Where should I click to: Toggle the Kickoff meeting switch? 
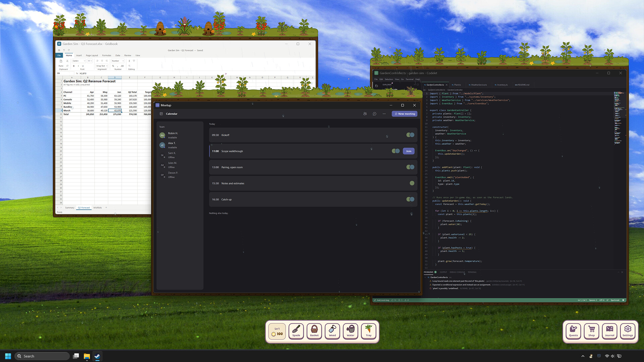(x=410, y=135)
